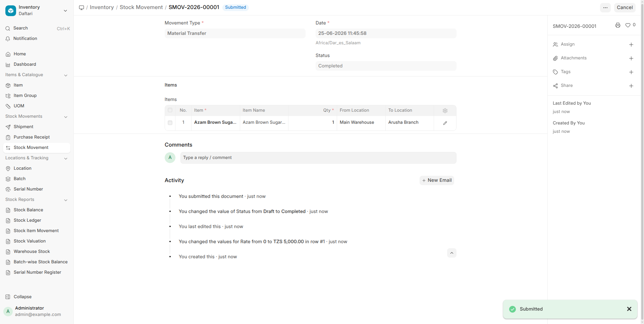
Task: Click in the comment input box
Action: point(318,158)
